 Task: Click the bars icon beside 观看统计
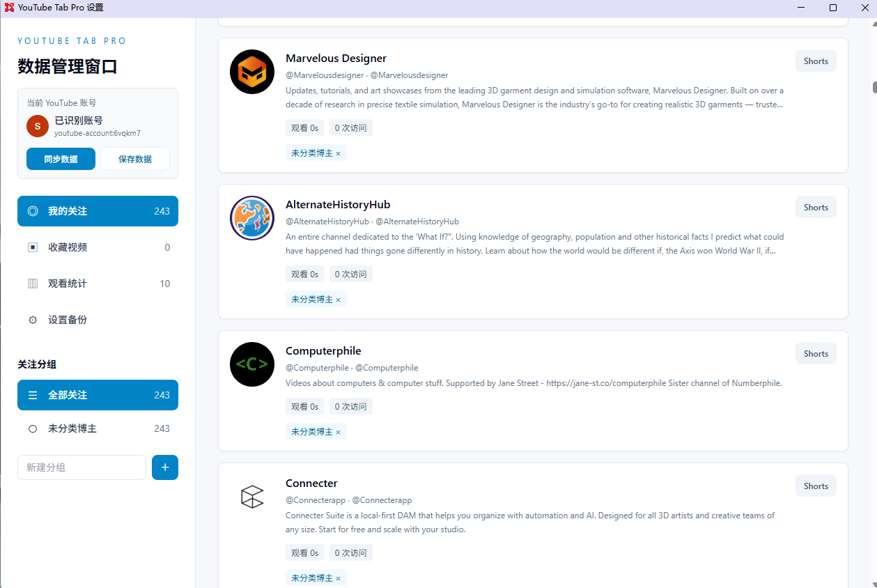tap(33, 284)
